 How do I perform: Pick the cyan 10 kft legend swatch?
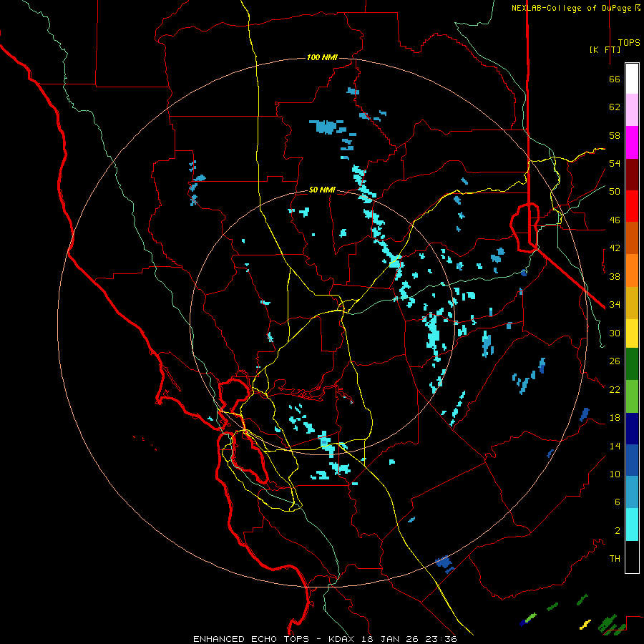pyautogui.click(x=632, y=524)
